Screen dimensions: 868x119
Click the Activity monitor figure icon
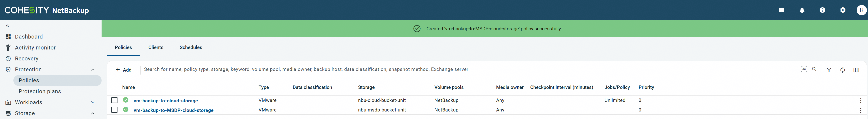point(8,48)
